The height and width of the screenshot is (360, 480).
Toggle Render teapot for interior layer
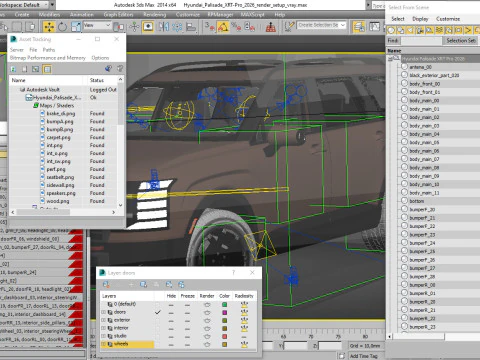tap(207, 329)
